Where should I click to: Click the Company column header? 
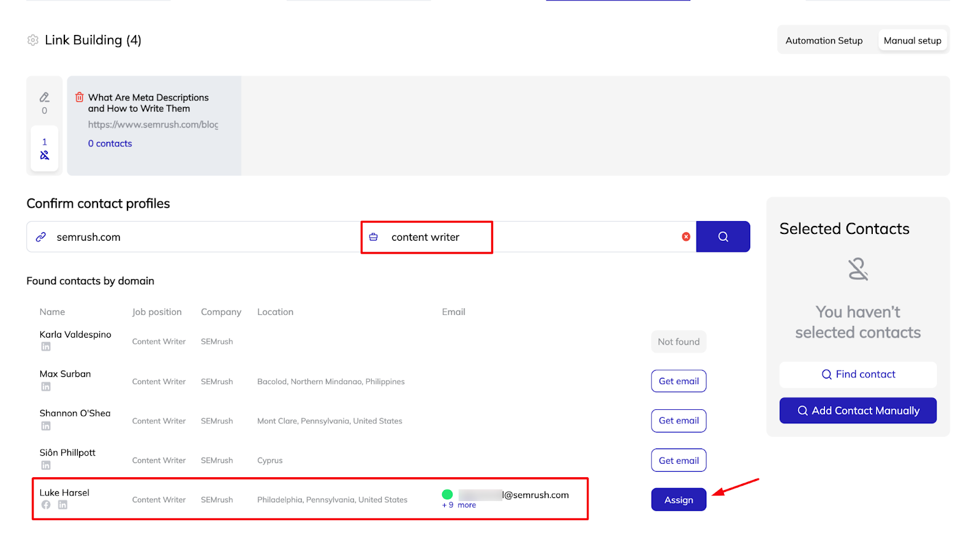pos(221,312)
